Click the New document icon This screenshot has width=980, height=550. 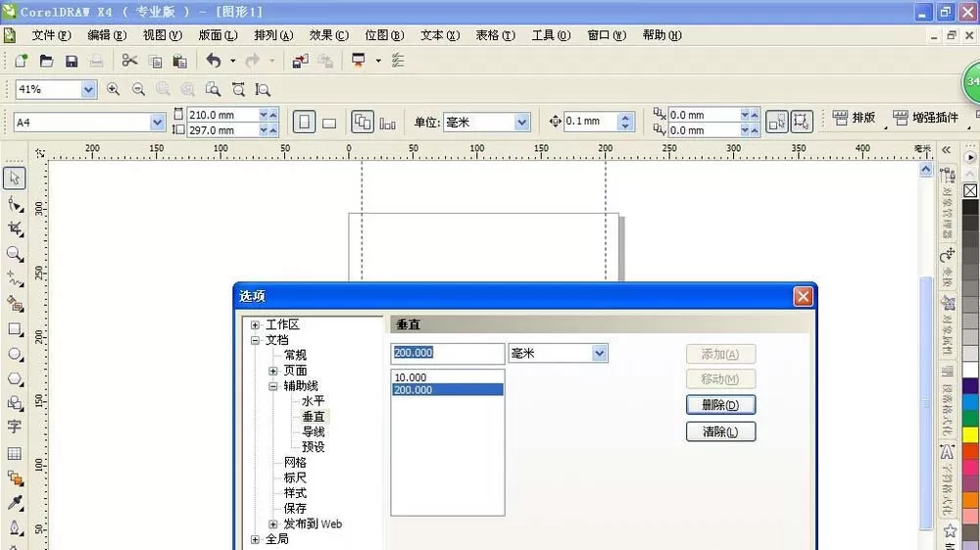point(21,61)
